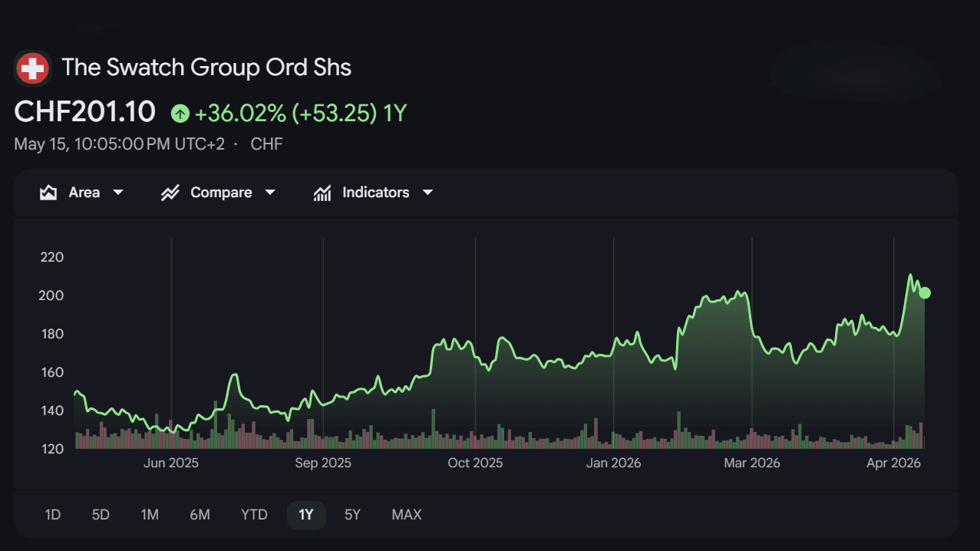Click the CHF201.10 price value
Image resolution: width=980 pixels, height=551 pixels.
[x=85, y=113]
